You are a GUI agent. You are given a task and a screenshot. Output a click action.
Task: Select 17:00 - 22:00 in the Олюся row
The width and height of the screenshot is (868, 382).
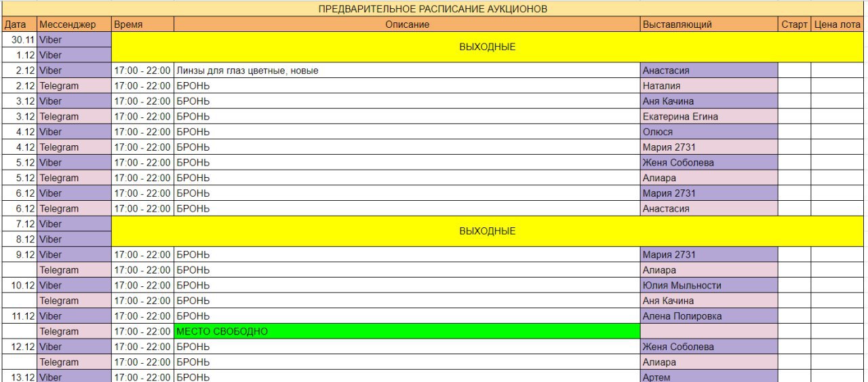pos(142,132)
